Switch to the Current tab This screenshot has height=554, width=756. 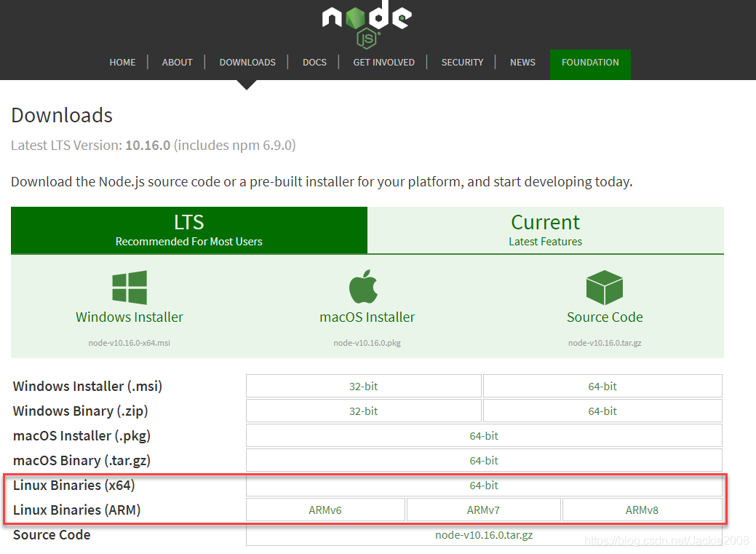pyautogui.click(x=545, y=230)
